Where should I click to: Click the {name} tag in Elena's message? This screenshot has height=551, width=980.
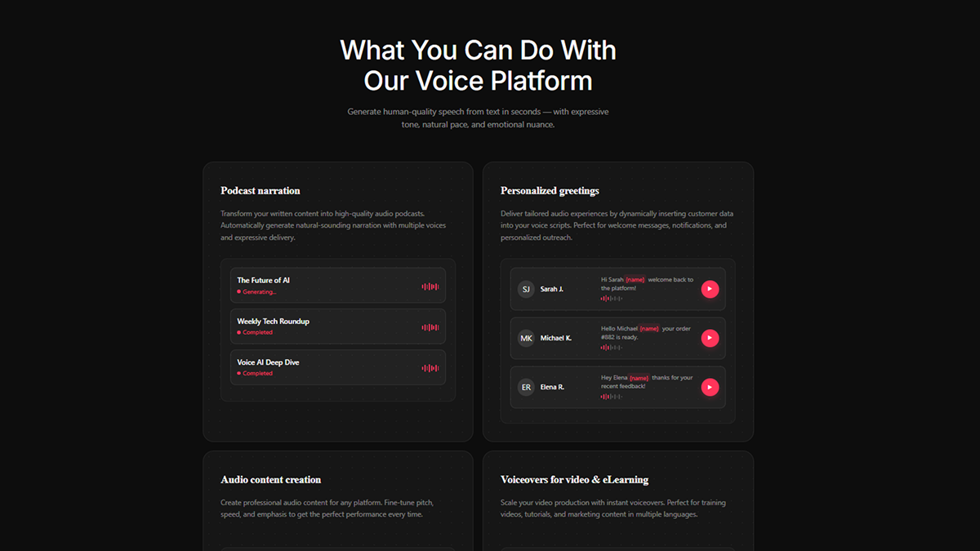click(639, 378)
